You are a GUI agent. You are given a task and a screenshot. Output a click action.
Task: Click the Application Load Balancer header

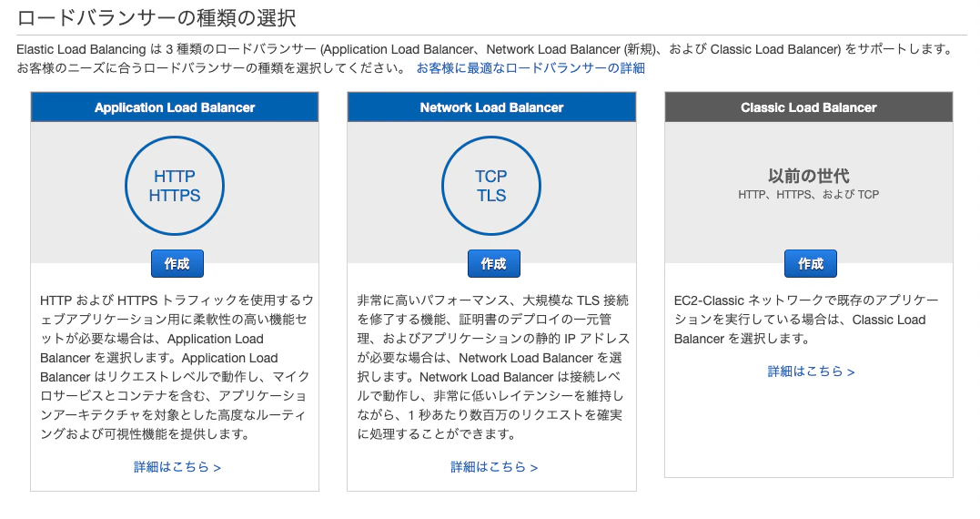175,107
